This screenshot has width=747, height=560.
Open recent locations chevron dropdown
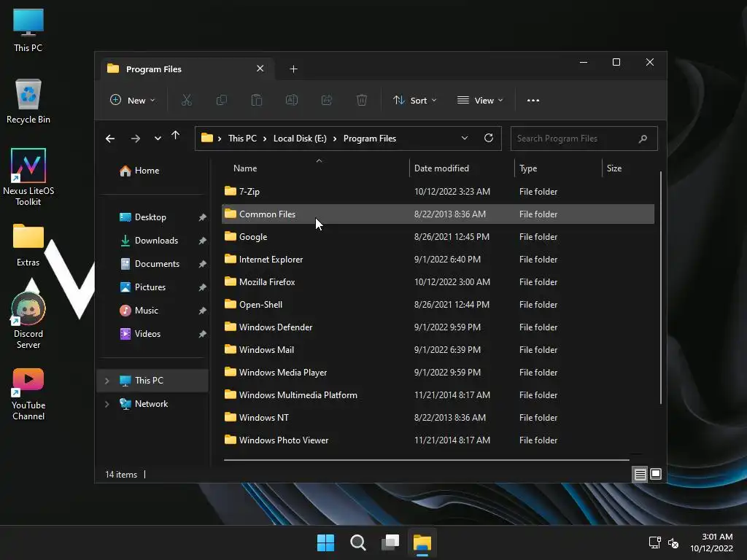pyautogui.click(x=158, y=139)
